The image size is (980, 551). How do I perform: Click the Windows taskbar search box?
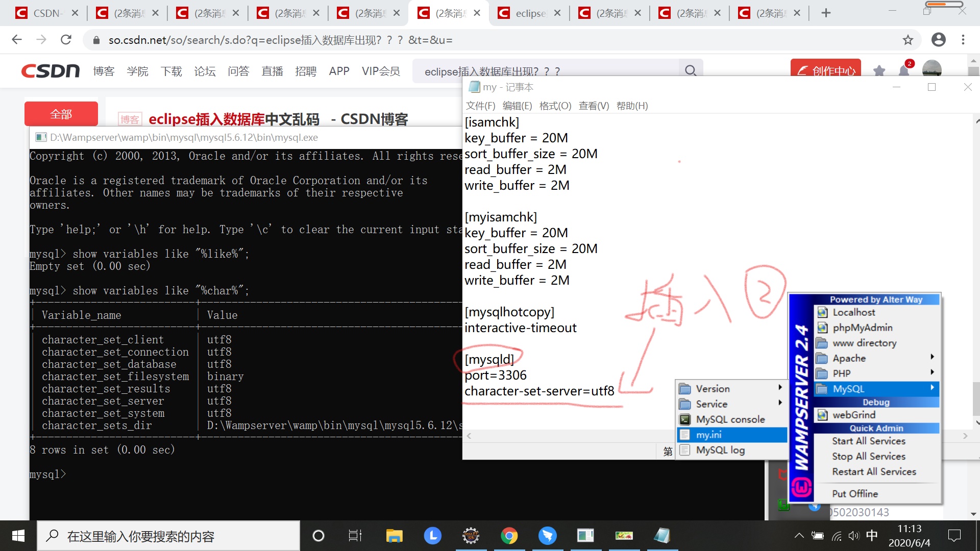168,536
